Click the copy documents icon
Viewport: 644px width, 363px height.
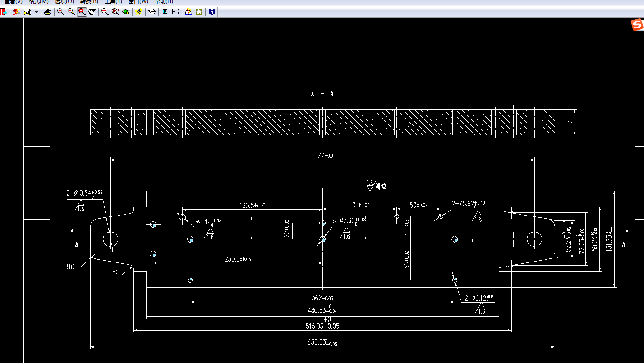(x=28, y=12)
